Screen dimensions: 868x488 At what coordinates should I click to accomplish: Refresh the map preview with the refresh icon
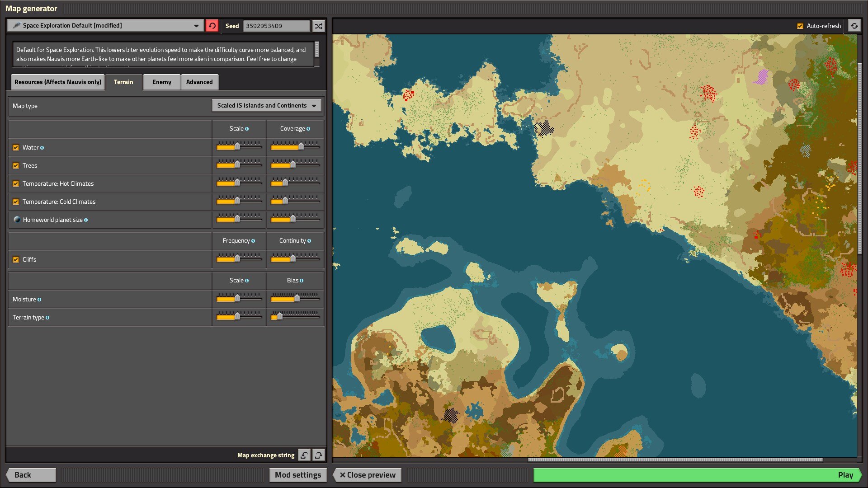pyautogui.click(x=854, y=26)
